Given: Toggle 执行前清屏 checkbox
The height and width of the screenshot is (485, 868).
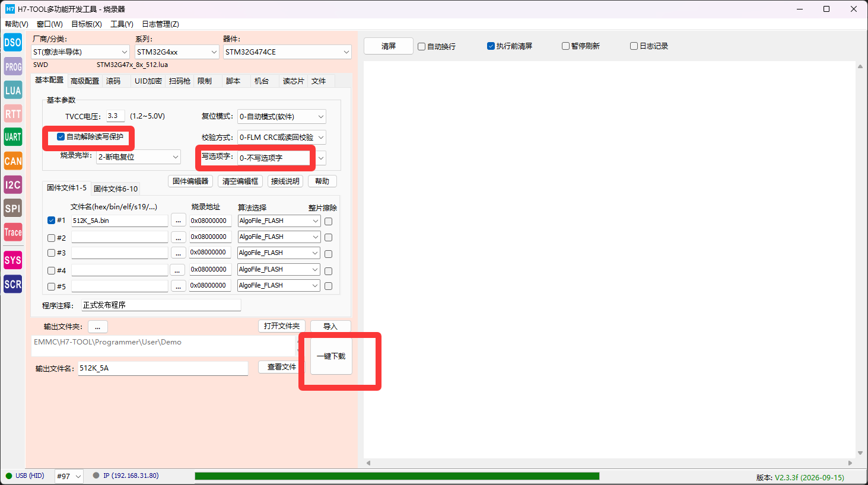Looking at the screenshot, I should click(491, 46).
